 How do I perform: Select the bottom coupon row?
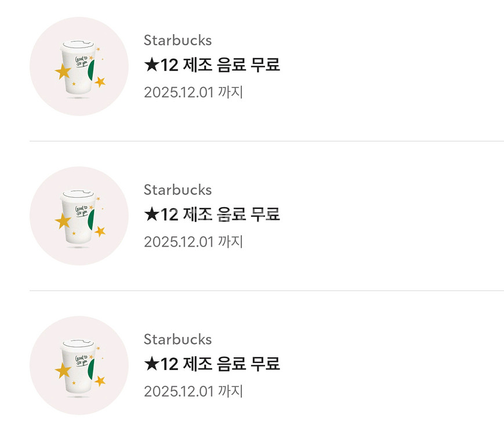[252, 365]
